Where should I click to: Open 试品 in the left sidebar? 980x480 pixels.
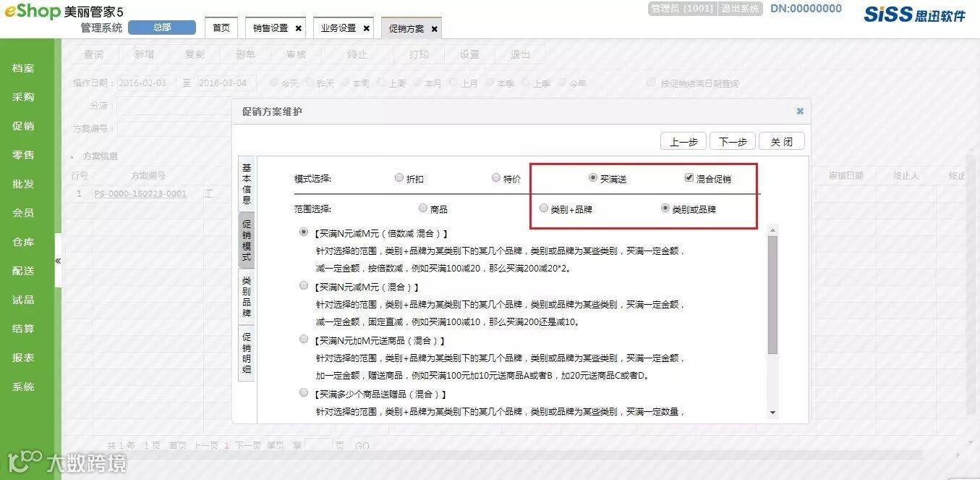point(23,300)
